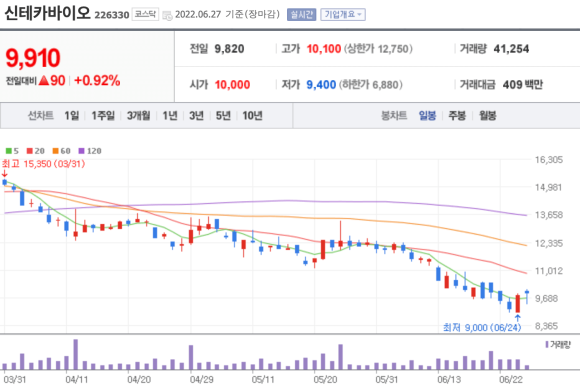The width and height of the screenshot is (580, 392).
Task: Click the 거래대금 value 409 백만
Action: (x=523, y=85)
